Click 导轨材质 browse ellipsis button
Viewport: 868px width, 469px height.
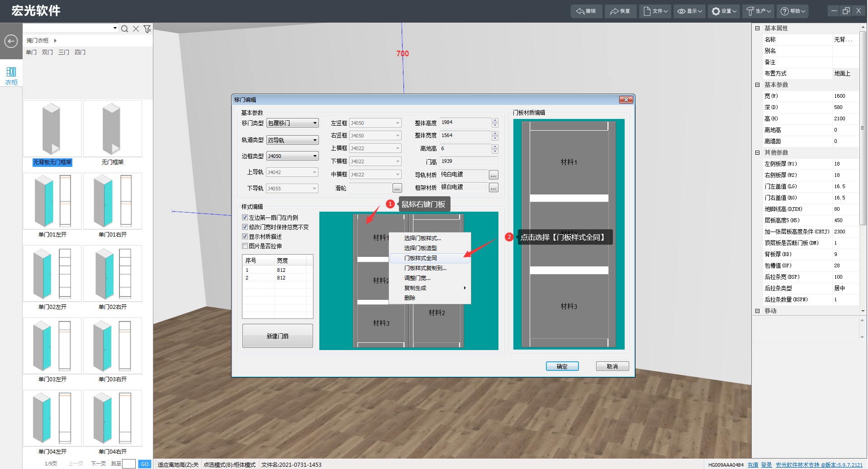(x=493, y=175)
